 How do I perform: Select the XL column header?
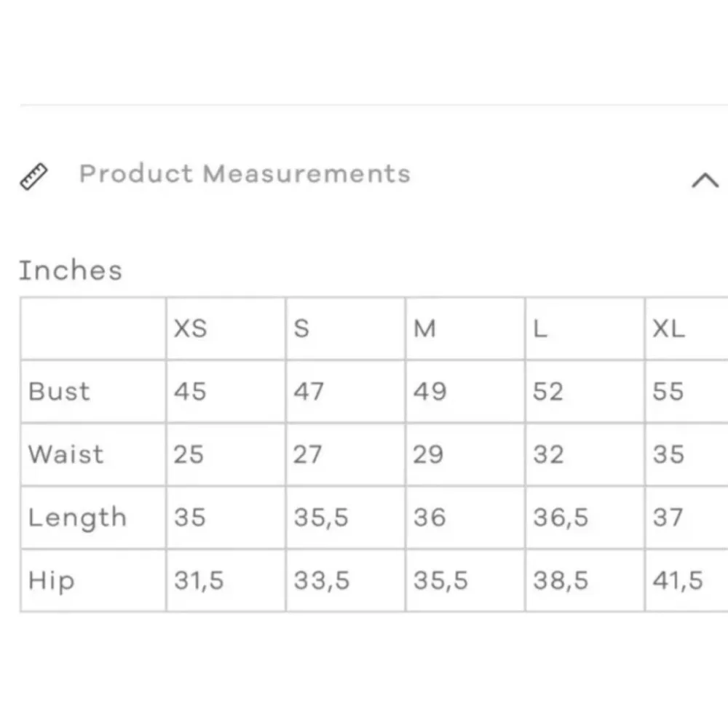click(668, 329)
